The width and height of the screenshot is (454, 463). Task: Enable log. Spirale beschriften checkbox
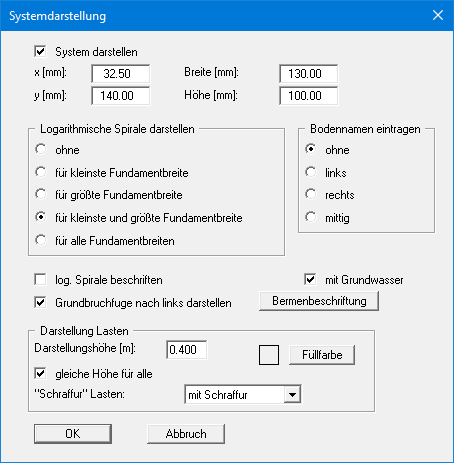[x=40, y=279]
